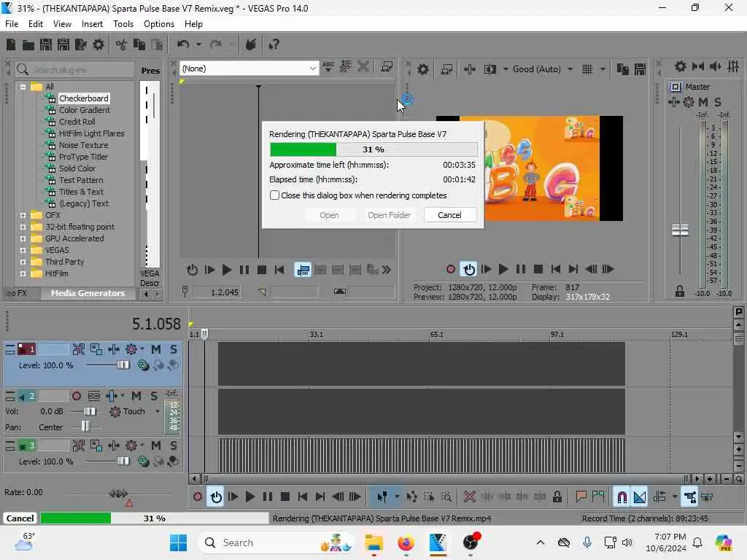Screen dimensions: 747x560
Task: Click the overlays grid icon in preview
Action: pos(587,69)
